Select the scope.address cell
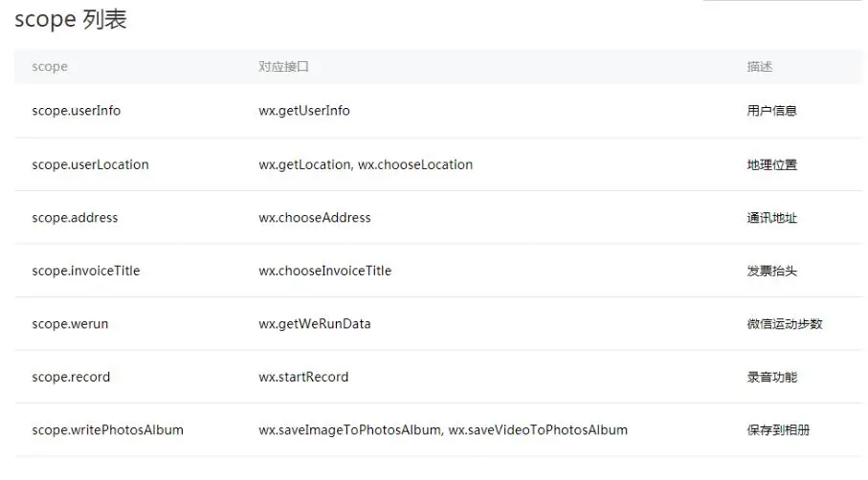 pos(75,218)
